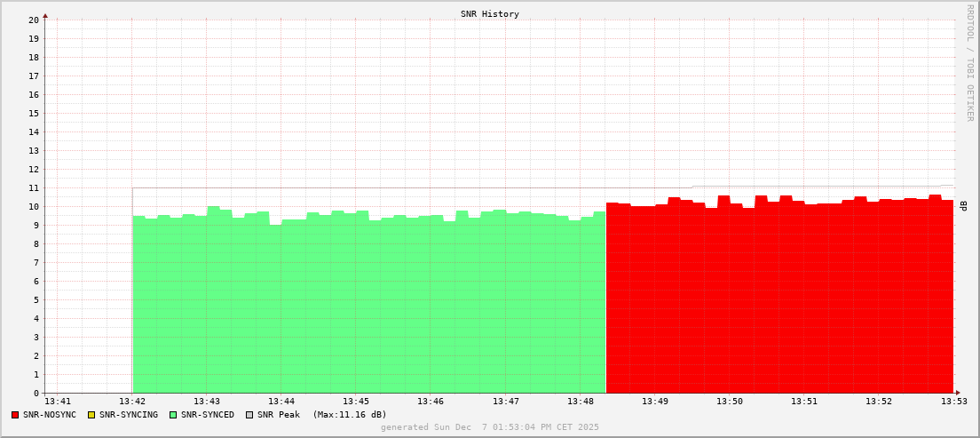Click the y-axis value 11 label
The image size is (980, 438).
pyautogui.click(x=34, y=187)
